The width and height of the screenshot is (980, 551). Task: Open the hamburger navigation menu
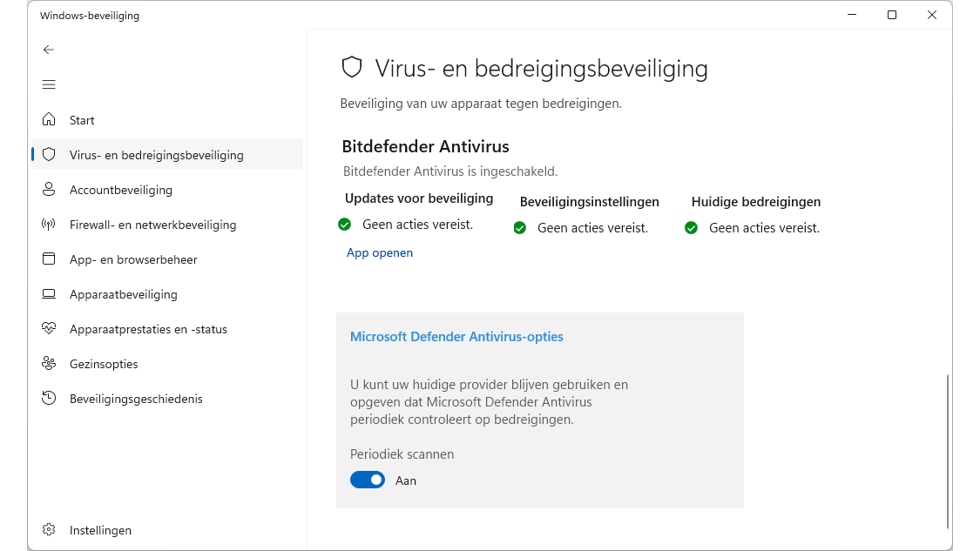click(49, 84)
